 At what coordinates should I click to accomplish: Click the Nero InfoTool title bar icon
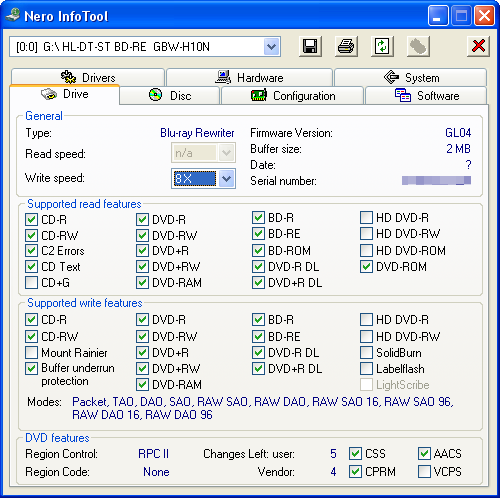[13, 15]
